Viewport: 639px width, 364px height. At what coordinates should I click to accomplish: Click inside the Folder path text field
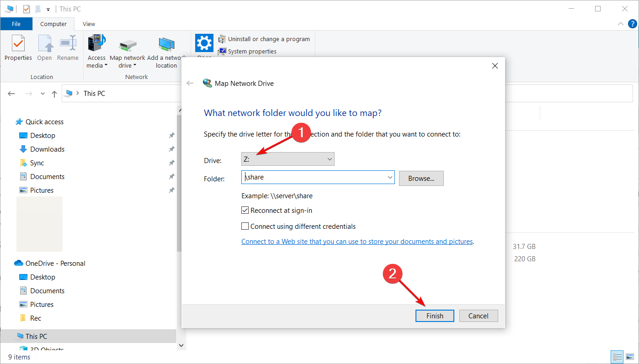(314, 177)
